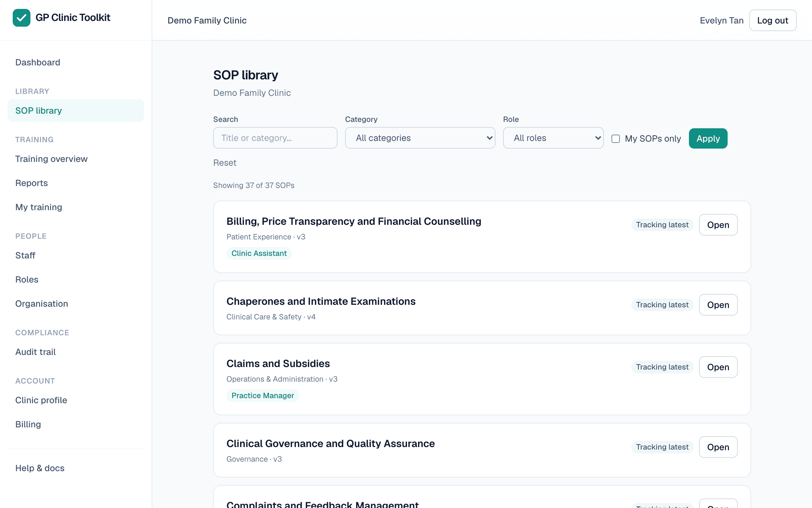Click Tracking latest badge on Chaperones SOP
The image size is (812, 508).
662,305
